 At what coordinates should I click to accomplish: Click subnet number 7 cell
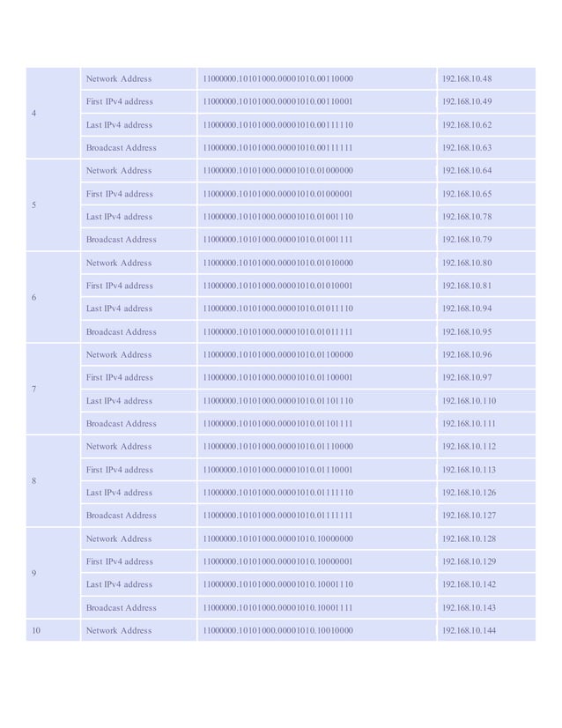34,390
